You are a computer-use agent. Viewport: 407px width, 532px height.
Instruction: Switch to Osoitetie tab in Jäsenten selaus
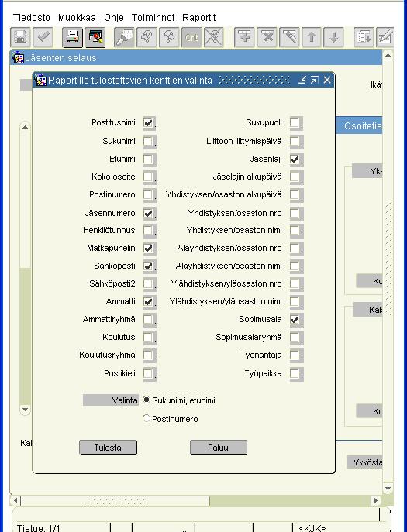(x=359, y=126)
